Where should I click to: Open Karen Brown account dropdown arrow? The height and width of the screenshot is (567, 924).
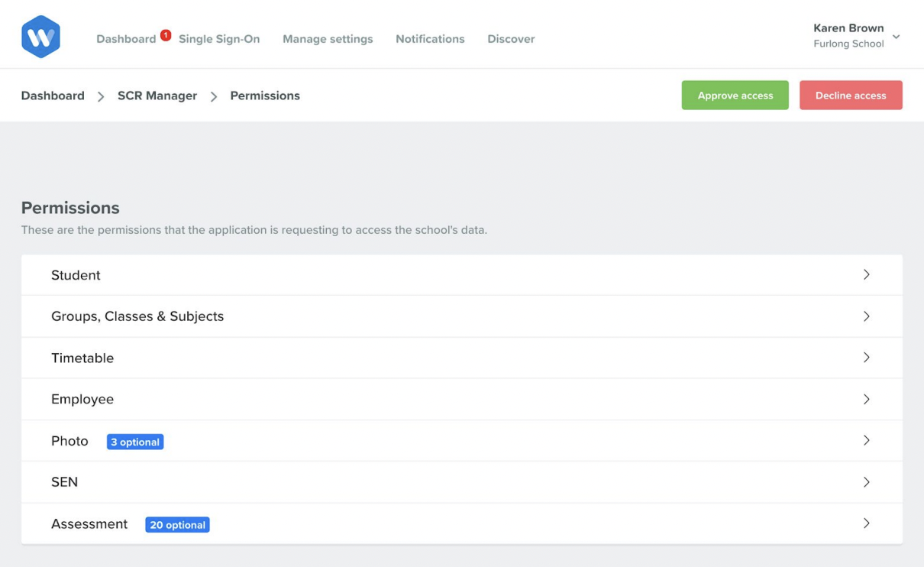896,37
